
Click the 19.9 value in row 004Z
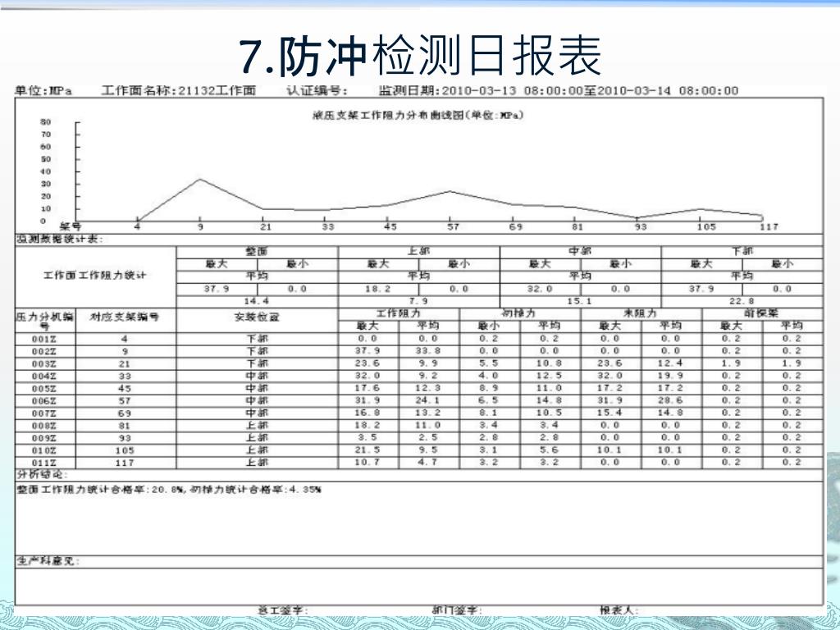click(670, 376)
